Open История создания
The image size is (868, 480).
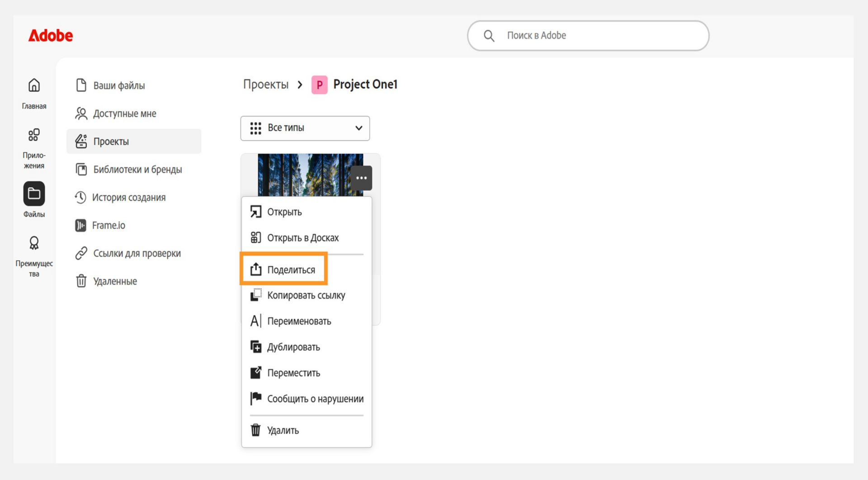click(x=134, y=197)
